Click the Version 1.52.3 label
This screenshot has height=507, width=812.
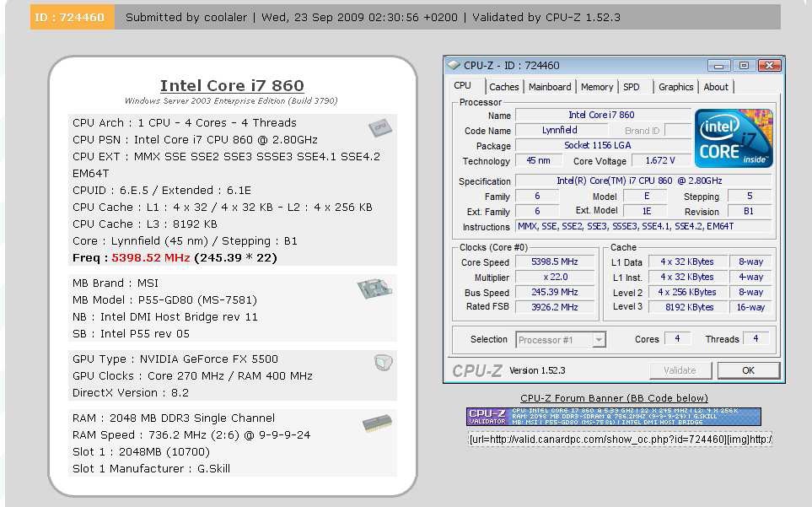(x=537, y=370)
